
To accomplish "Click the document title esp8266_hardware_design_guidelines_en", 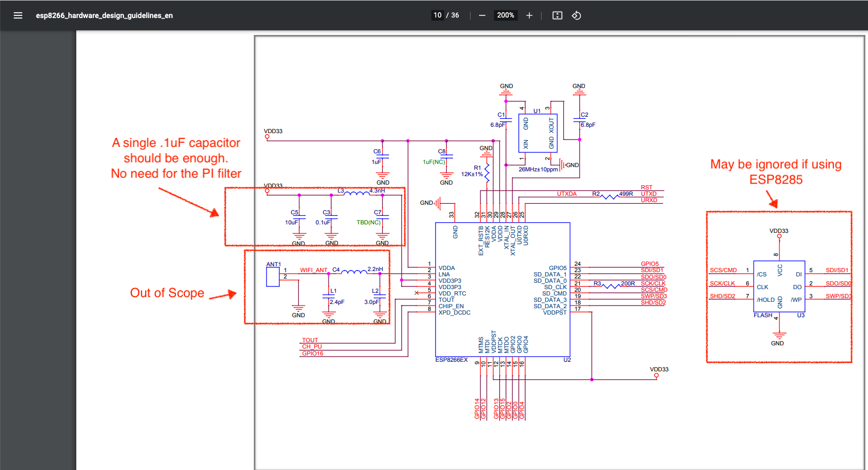I will coord(104,15).
